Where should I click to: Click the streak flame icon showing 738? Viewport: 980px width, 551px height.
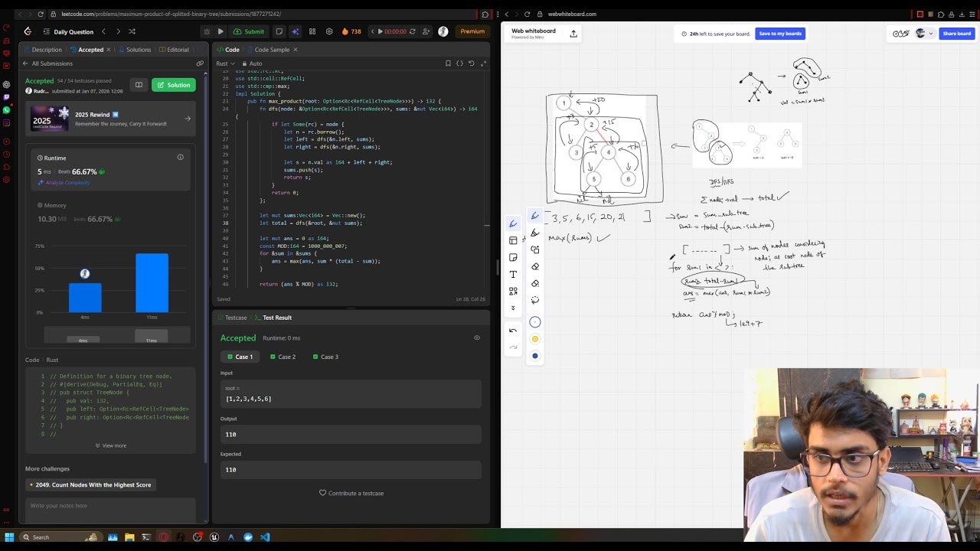[x=351, y=31]
